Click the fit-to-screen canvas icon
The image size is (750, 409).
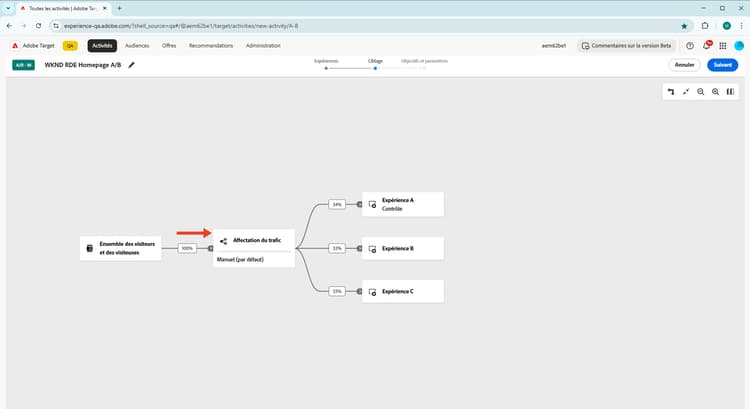pyautogui.click(x=685, y=92)
